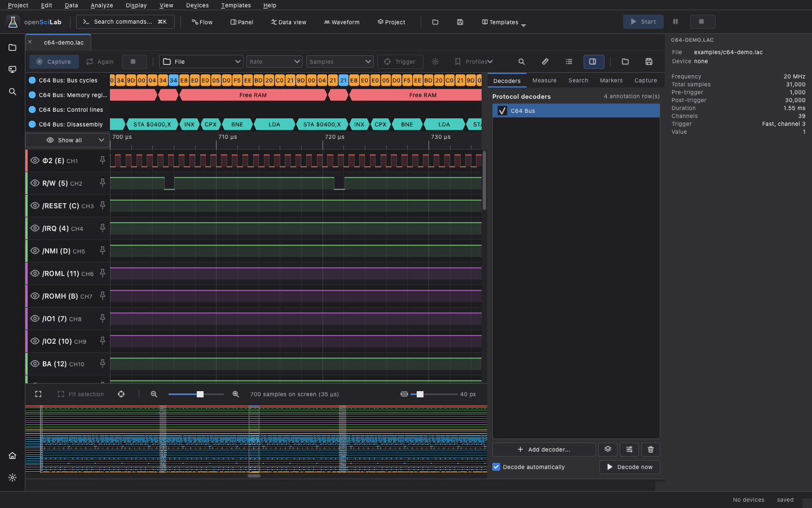The height and width of the screenshot is (508, 812).
Task: Click the Add decoder button
Action: click(544, 449)
